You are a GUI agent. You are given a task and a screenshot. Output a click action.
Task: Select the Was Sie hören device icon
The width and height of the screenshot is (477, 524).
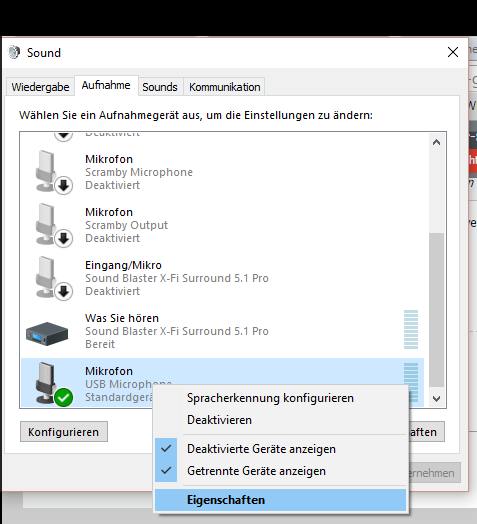coord(47,333)
